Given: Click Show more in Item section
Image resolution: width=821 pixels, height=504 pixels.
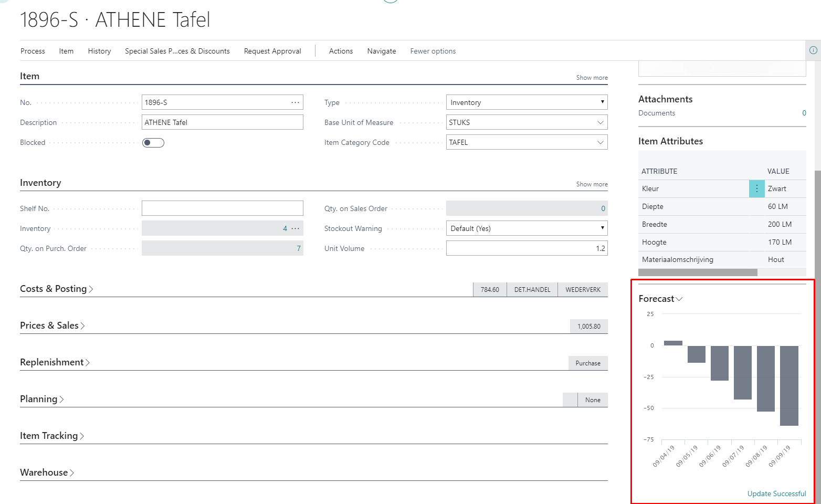Looking at the screenshot, I should point(592,78).
